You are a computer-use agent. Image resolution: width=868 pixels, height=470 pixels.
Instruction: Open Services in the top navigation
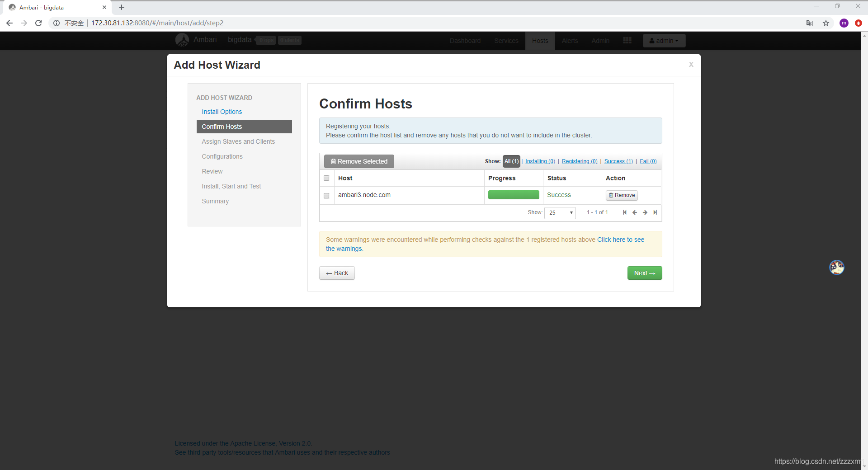(506, 41)
